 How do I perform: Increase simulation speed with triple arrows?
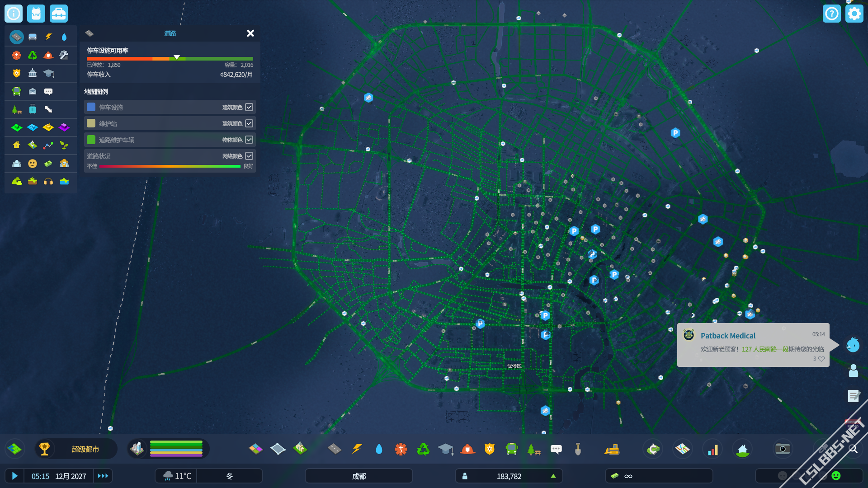[103, 476]
